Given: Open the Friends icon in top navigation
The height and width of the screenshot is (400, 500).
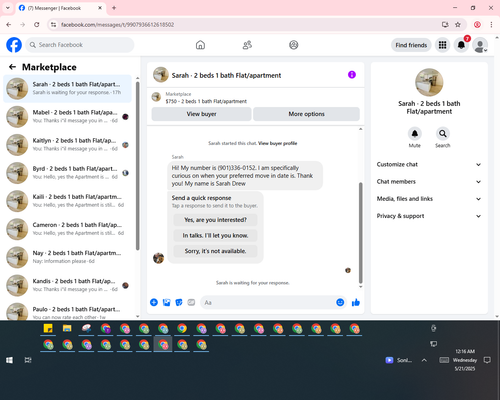Looking at the screenshot, I should click(247, 45).
